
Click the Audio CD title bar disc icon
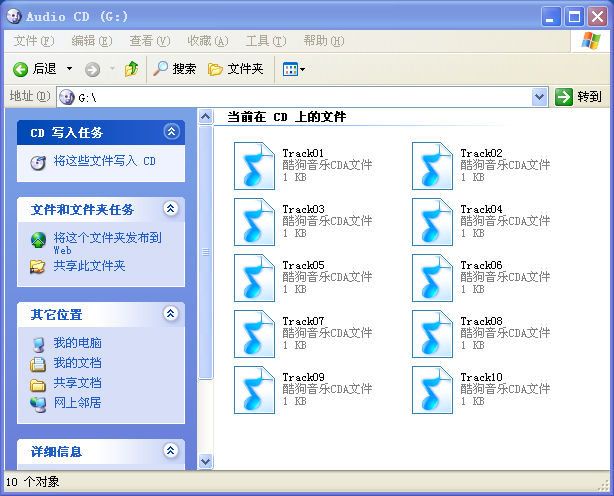click(x=14, y=16)
